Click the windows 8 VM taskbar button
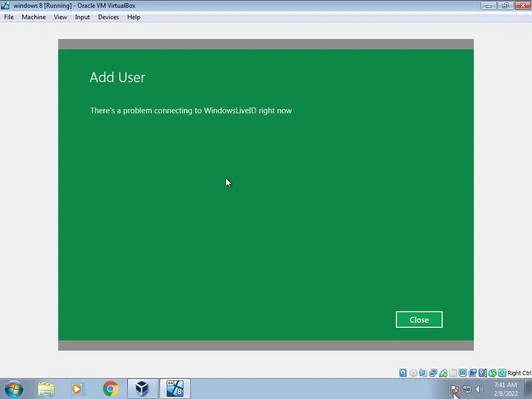Screen dimensions: 532x399 (175, 389)
